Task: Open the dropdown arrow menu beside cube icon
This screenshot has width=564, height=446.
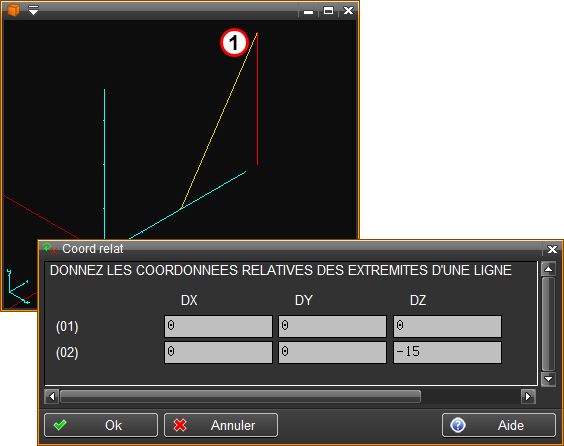Action: tap(33, 11)
